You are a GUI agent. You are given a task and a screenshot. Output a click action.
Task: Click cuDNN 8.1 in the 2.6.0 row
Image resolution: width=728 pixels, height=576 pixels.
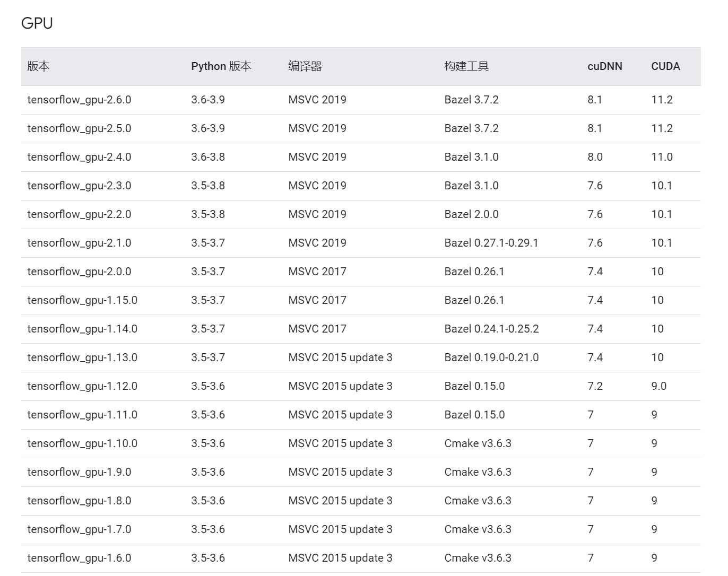(595, 100)
